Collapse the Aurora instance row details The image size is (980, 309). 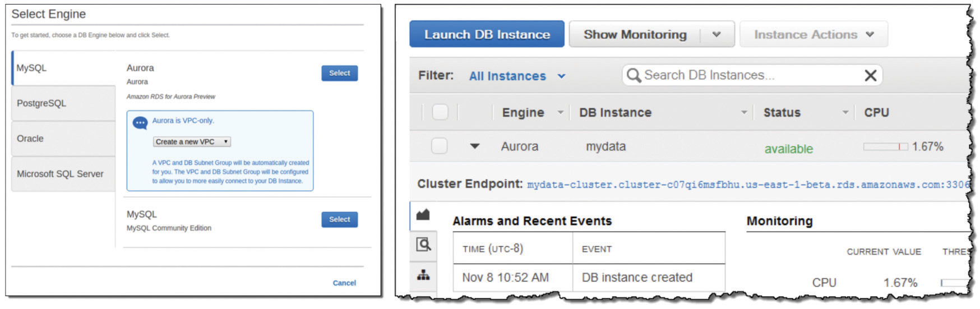click(x=474, y=146)
